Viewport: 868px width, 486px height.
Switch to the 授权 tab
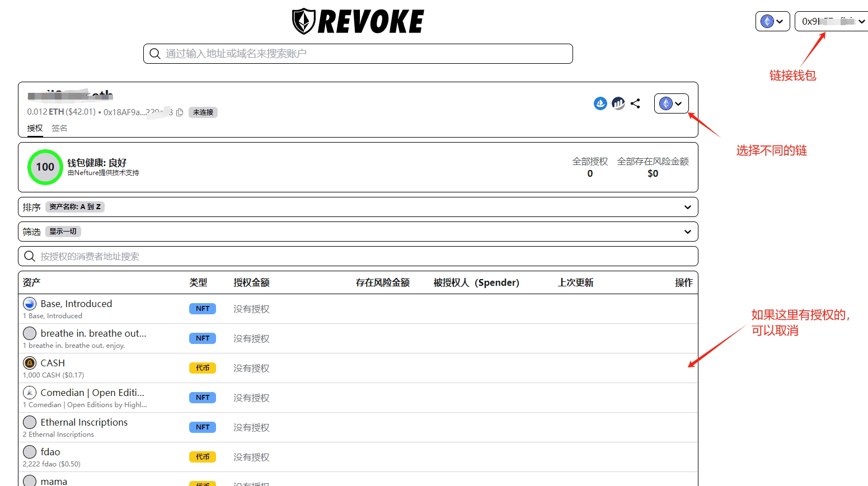tap(35, 128)
